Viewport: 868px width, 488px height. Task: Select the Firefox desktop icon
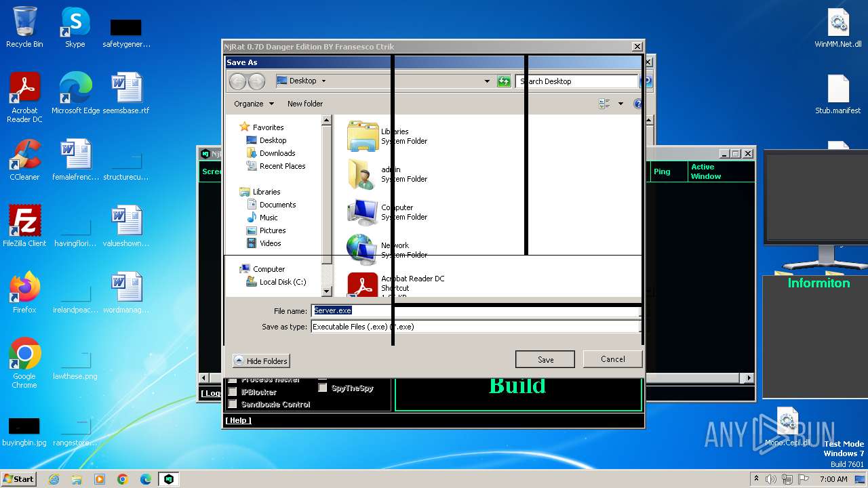point(24,293)
